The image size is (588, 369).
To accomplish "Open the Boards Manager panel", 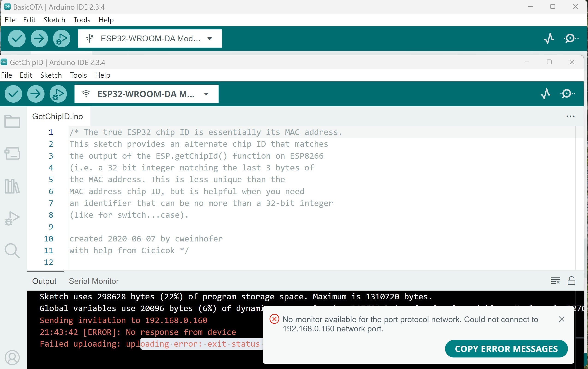I will click(x=12, y=154).
